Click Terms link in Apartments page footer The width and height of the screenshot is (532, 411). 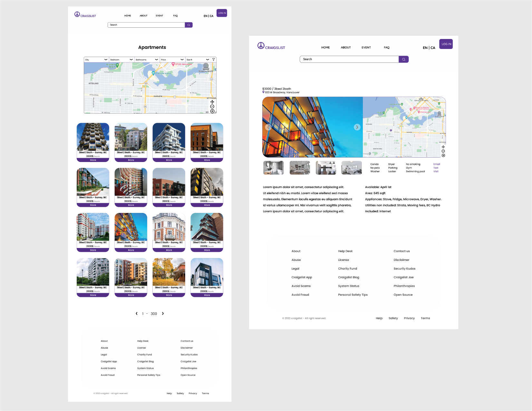coord(205,393)
